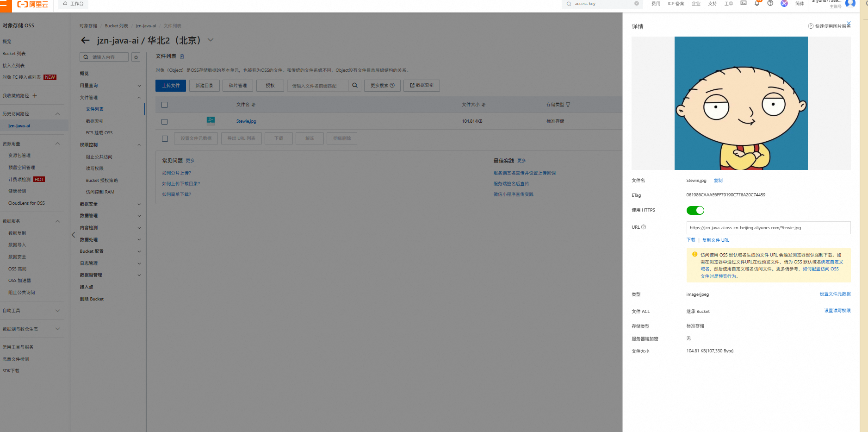
Task: Open the Cloud Shell terminal icon
Action: pos(744,3)
